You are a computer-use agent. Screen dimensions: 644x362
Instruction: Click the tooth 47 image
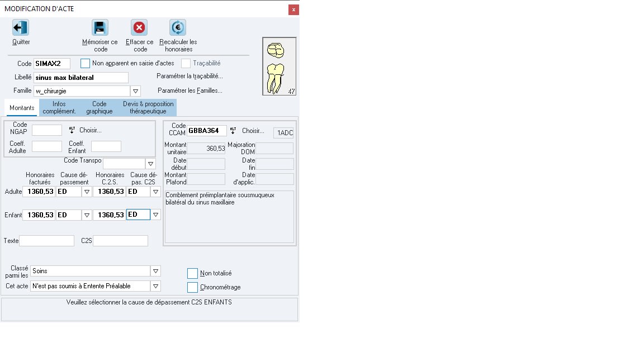tap(279, 66)
